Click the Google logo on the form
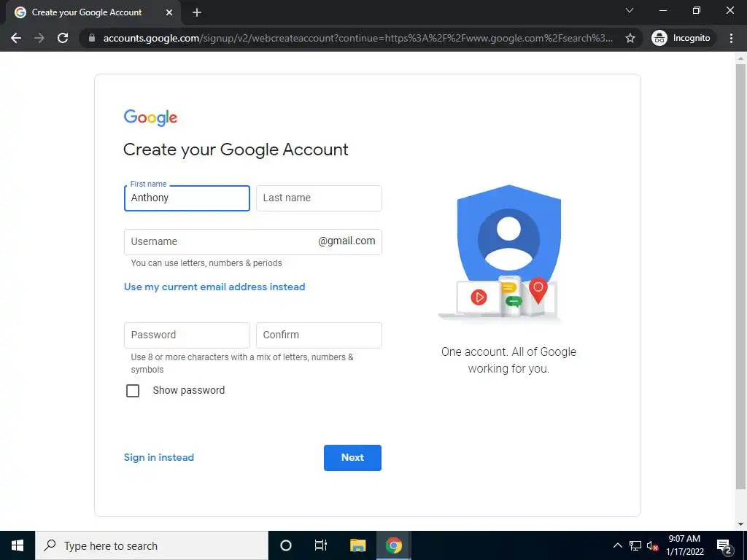The image size is (747, 560). coord(150,117)
